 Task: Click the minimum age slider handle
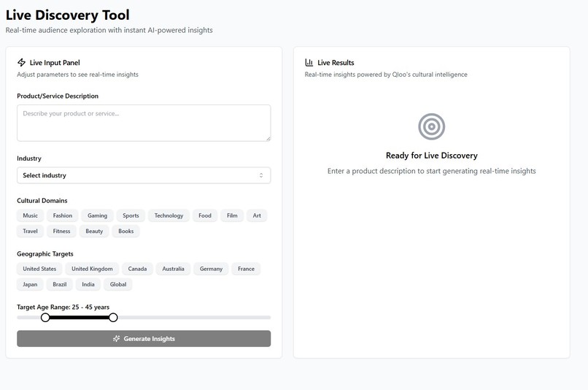[45, 318]
